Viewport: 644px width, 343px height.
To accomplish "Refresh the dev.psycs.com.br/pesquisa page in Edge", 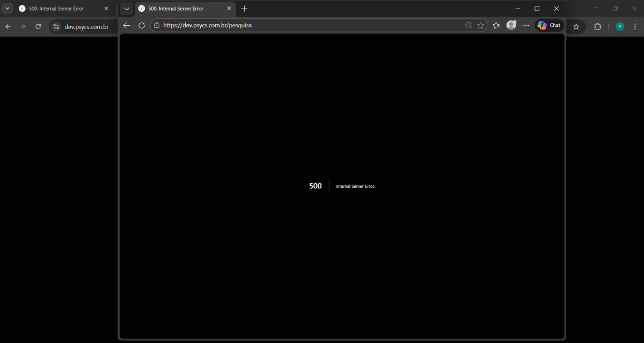I will pos(142,25).
